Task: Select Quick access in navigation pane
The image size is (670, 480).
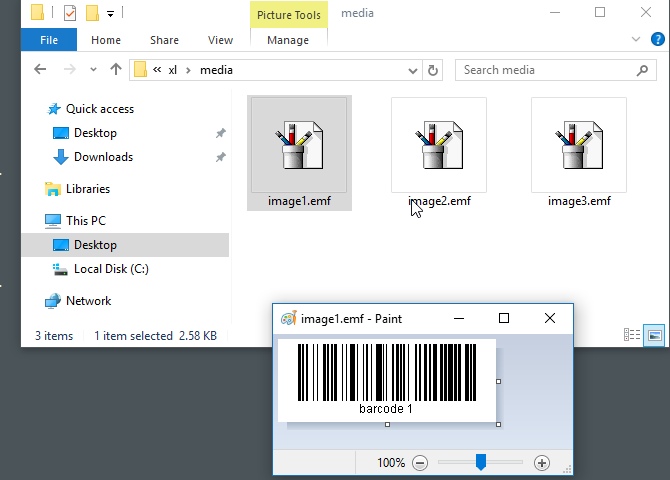Action: (100, 109)
